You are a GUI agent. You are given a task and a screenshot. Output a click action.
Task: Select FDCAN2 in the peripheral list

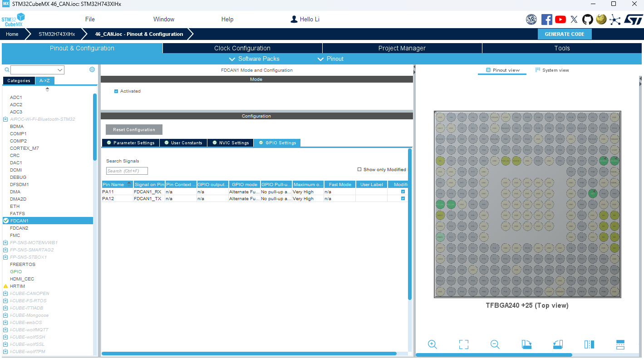coord(19,228)
